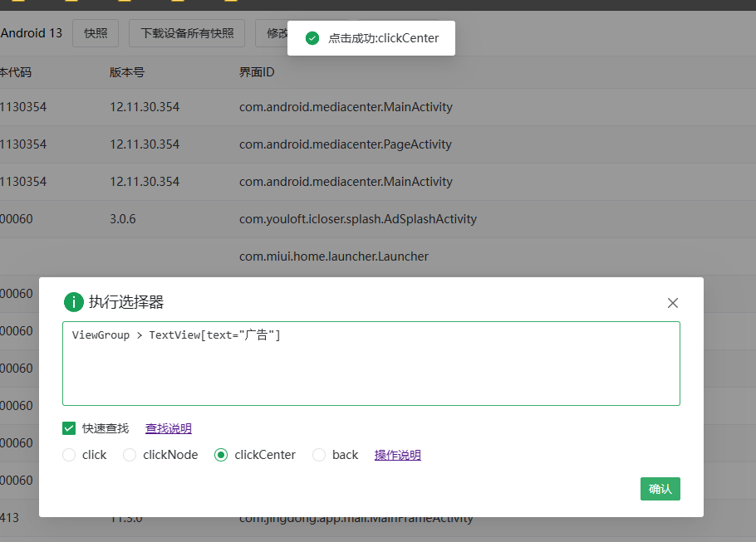
Task: Click the AdSplashActivity table row
Action: 357,218
